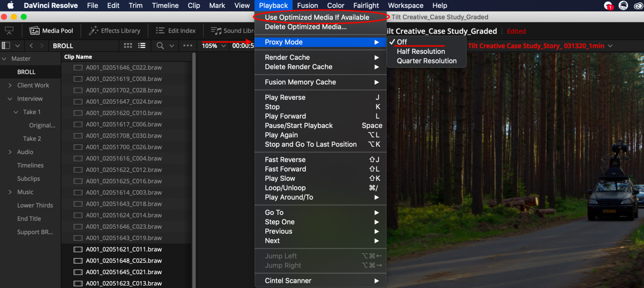644x288 pixels.
Task: Switch media pool to list view
Action: (x=142, y=46)
